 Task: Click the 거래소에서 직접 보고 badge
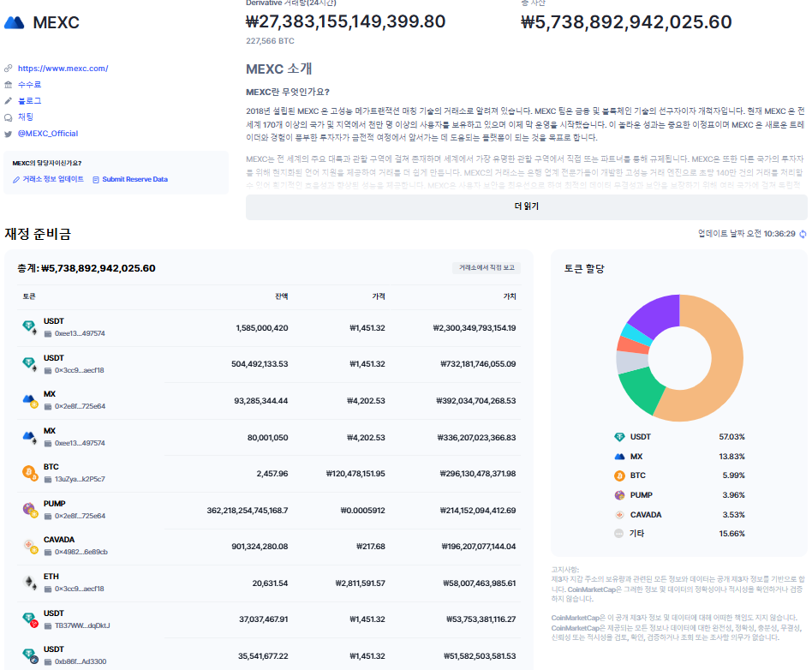(487, 268)
